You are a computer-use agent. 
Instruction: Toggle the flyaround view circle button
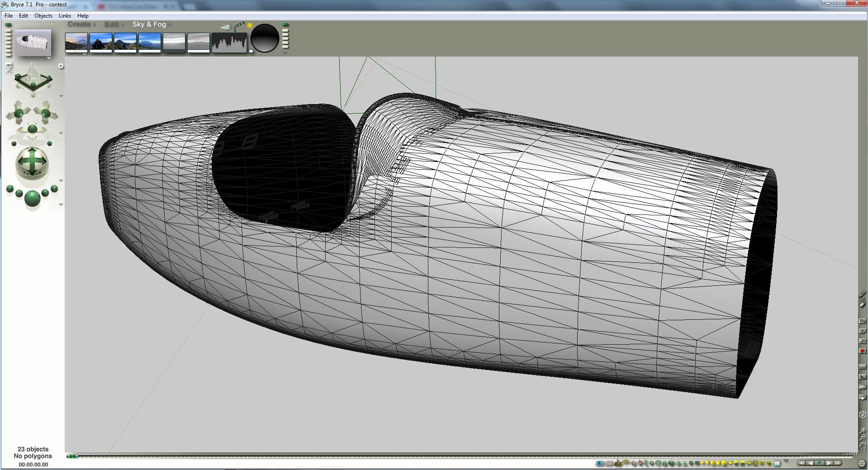61,66
